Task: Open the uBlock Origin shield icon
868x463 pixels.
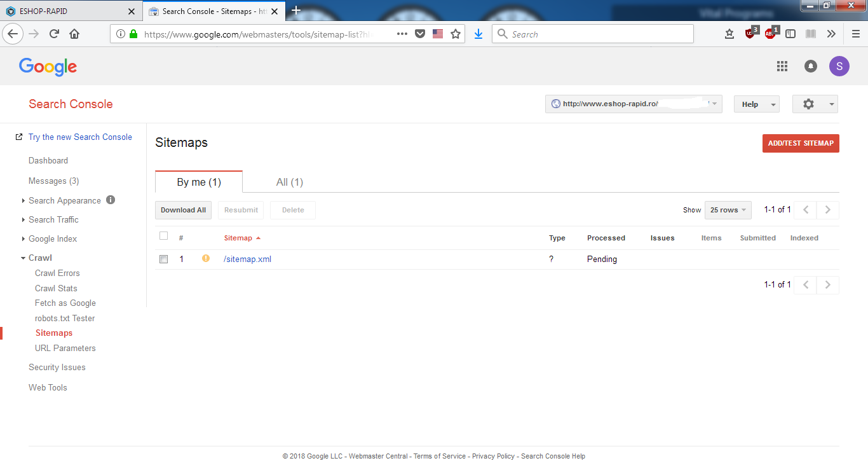Action: (x=751, y=34)
